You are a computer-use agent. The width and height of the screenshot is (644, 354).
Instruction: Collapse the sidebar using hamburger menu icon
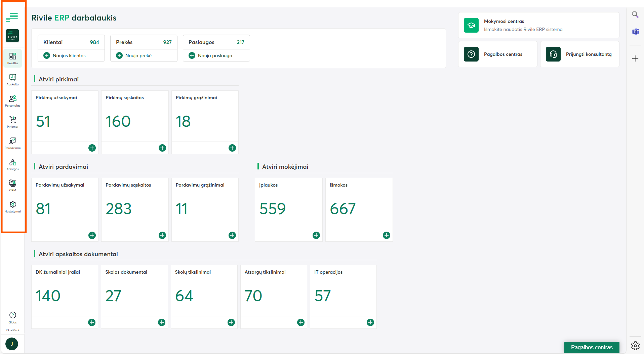coord(12,17)
